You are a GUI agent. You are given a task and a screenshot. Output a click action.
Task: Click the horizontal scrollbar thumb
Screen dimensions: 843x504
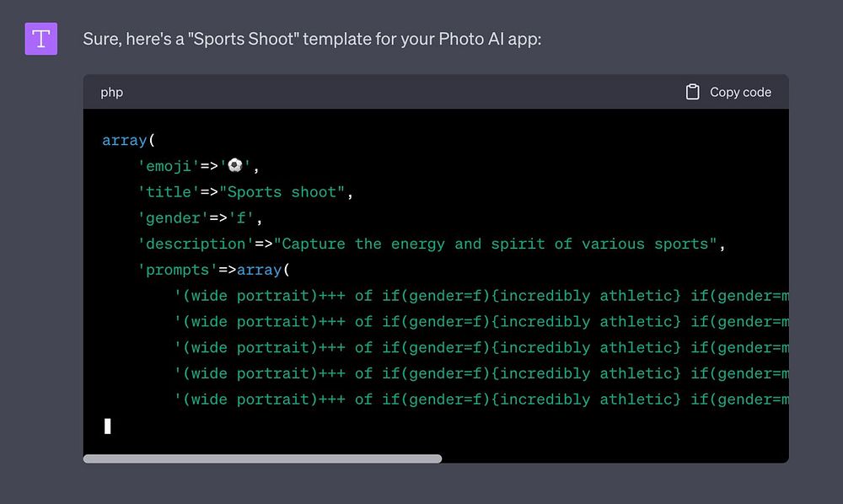click(262, 458)
